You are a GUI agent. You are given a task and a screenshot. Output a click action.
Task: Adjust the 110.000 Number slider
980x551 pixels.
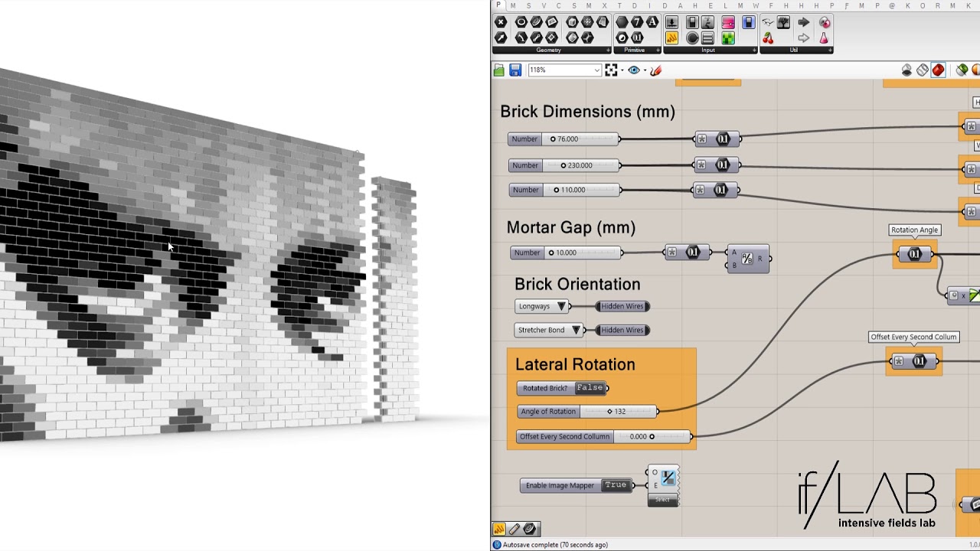(564, 190)
